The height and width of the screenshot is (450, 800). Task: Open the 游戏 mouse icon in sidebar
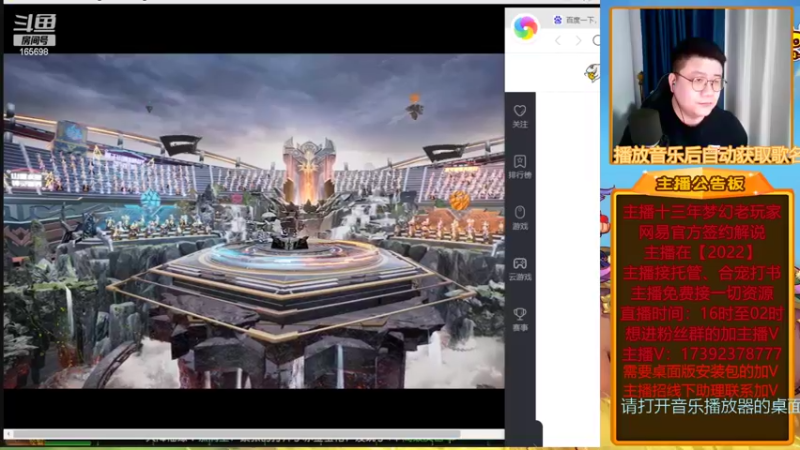[520, 212]
